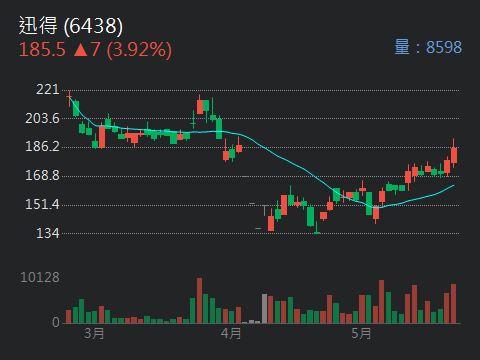
Task: Click the last red volume bar at right
Action: pos(453,304)
